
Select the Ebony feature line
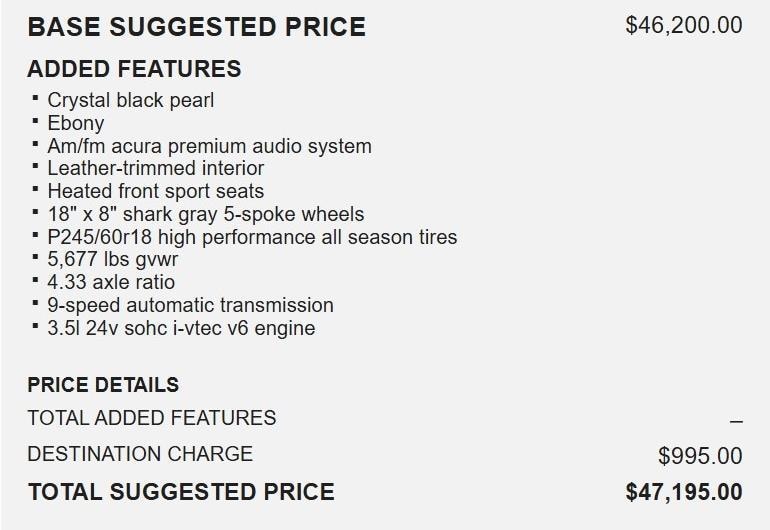click(x=75, y=123)
